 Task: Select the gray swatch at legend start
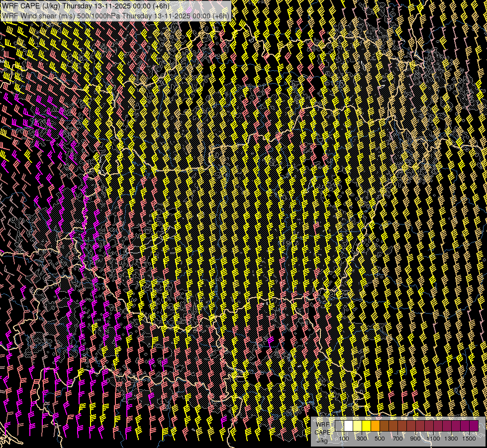click(339, 426)
